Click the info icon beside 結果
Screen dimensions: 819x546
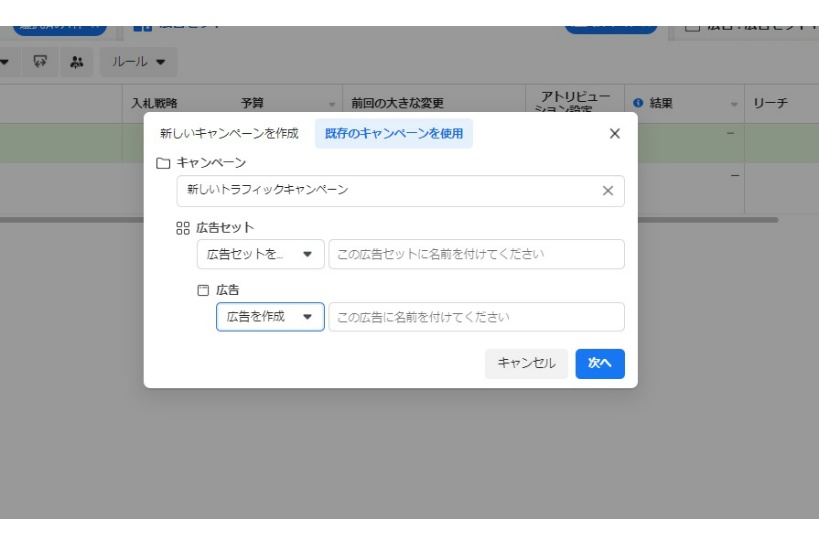tap(638, 103)
